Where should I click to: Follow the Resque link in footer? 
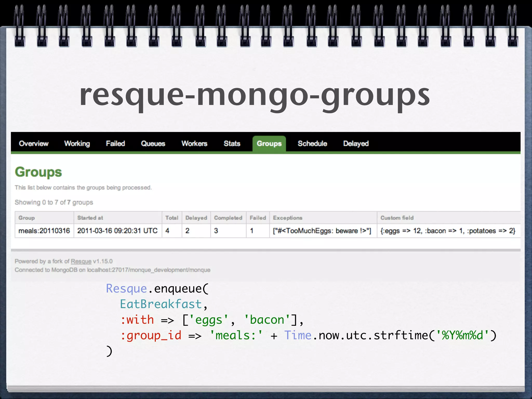click(x=81, y=261)
